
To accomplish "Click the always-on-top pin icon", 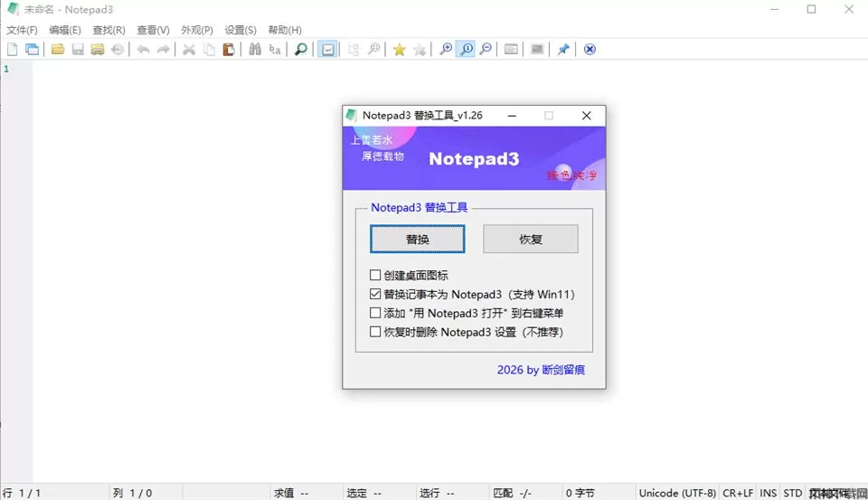I will pyautogui.click(x=563, y=50).
